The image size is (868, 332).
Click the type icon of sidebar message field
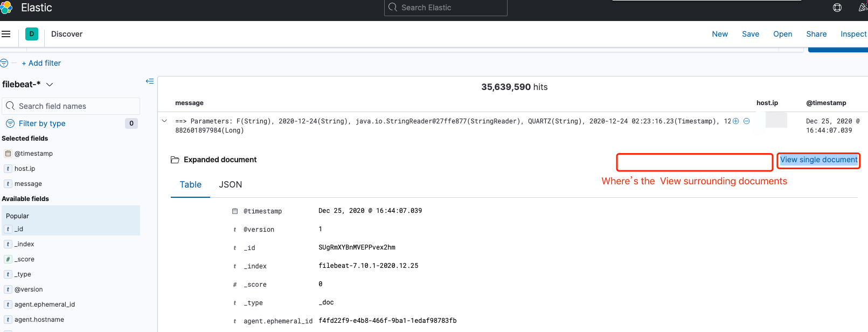point(8,184)
